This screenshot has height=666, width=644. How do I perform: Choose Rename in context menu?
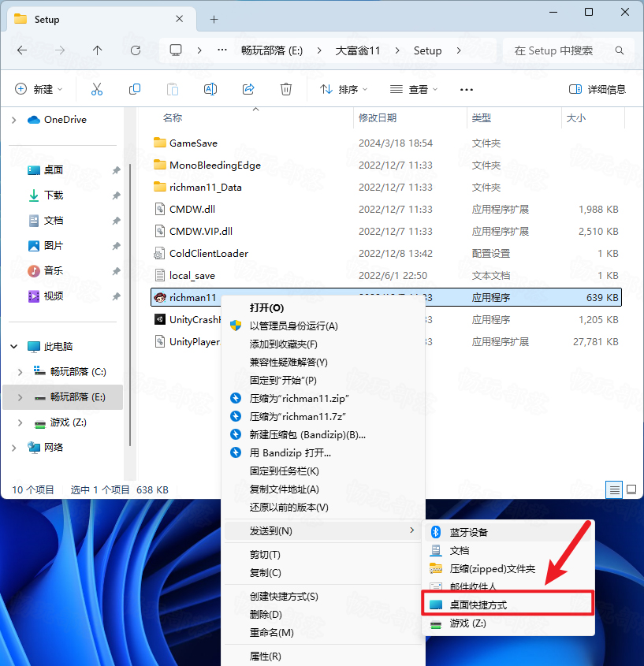[271, 632]
